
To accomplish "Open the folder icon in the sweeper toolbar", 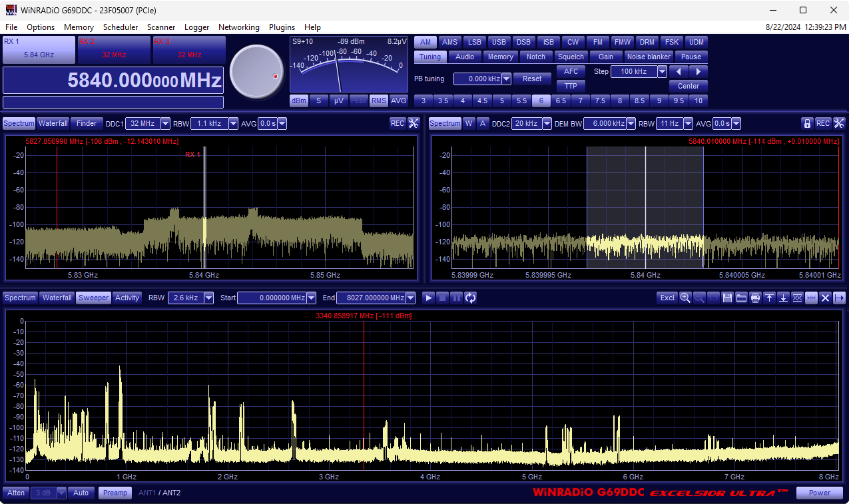I will click(741, 298).
